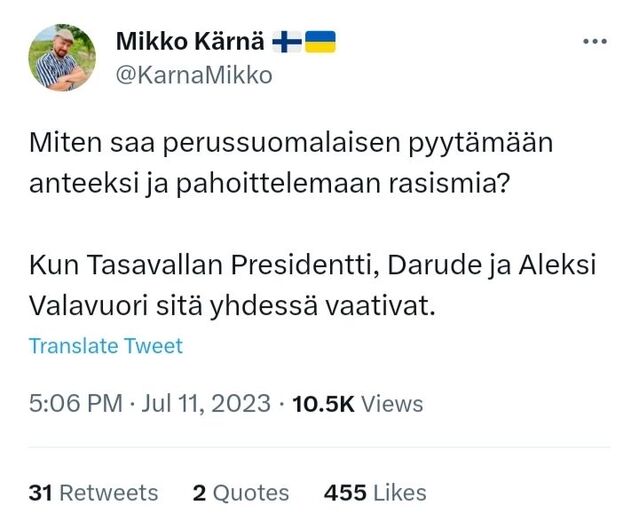
Task: Click the Finnish flag emoji
Action: click(288, 41)
